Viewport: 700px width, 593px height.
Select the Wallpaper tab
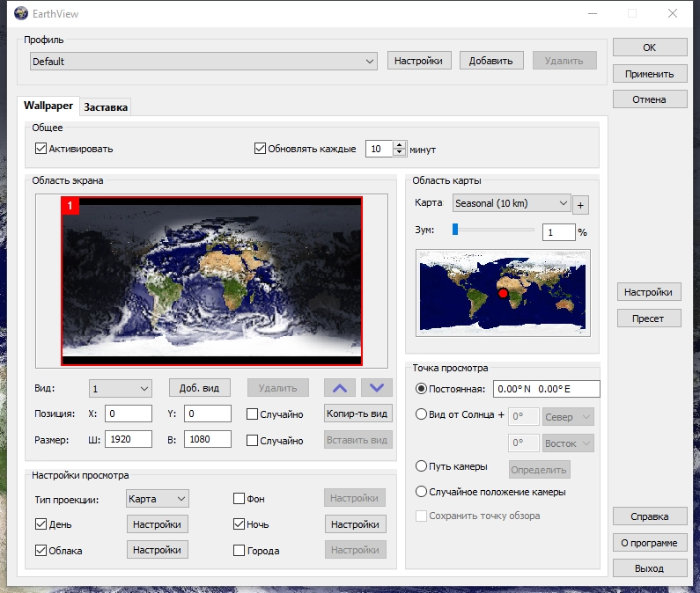pos(48,106)
